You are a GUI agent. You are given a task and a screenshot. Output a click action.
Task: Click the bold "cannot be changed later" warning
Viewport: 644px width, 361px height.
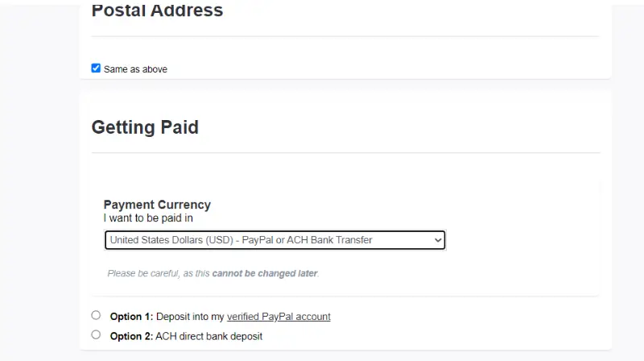click(265, 273)
